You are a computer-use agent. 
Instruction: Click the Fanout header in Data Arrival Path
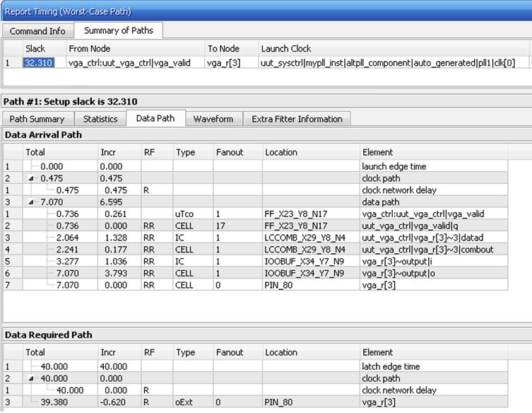click(230, 152)
